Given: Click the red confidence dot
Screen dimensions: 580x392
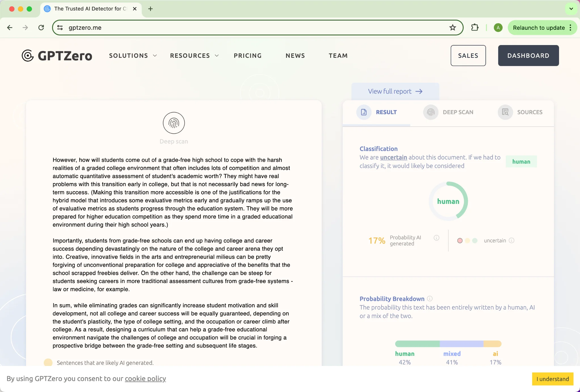Looking at the screenshot, I should tap(460, 240).
